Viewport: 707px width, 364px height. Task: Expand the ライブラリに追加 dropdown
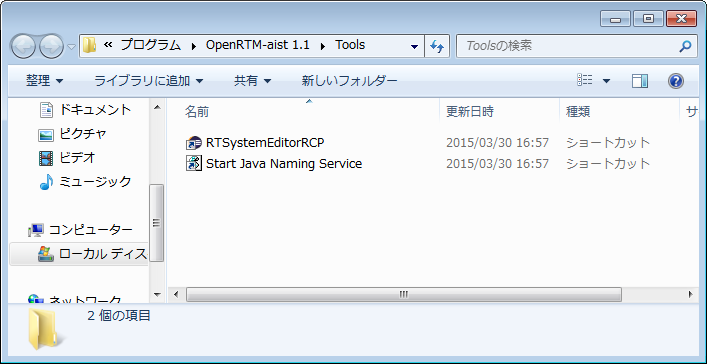(x=148, y=81)
